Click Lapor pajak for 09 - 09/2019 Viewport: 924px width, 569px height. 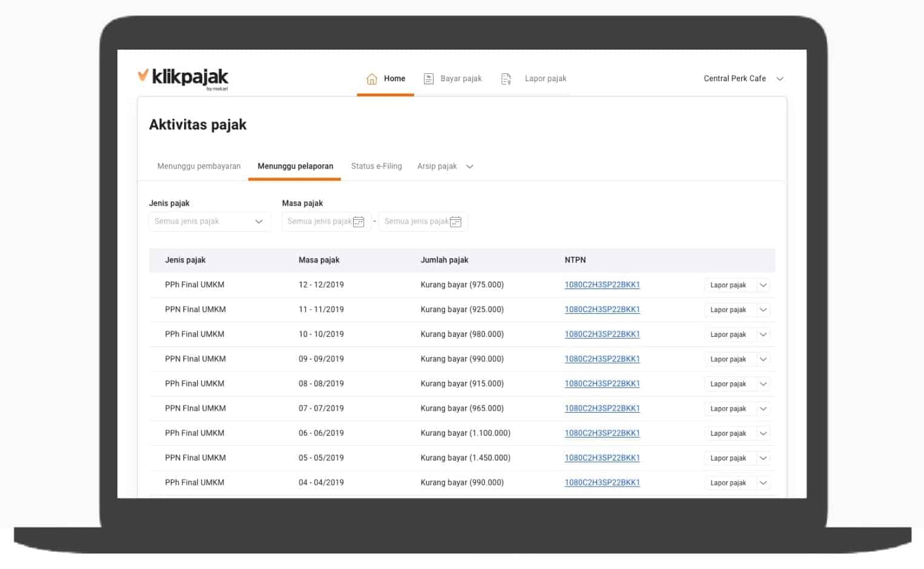tap(728, 359)
